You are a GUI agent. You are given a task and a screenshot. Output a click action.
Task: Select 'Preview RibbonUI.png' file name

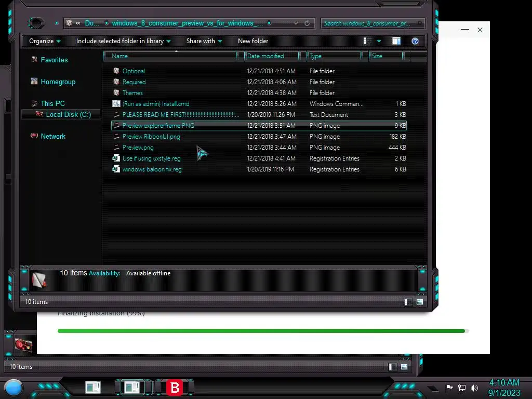pos(151,137)
